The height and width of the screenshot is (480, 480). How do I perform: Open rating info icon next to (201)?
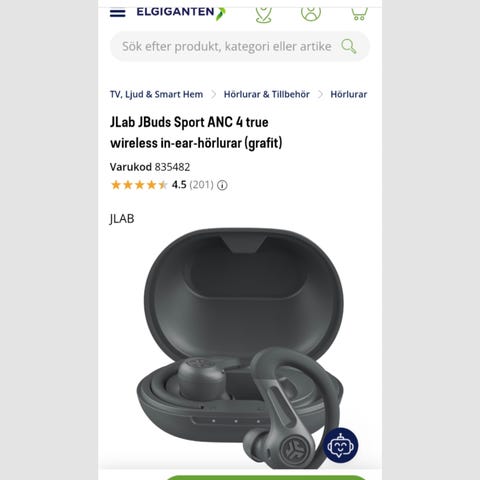(222, 185)
